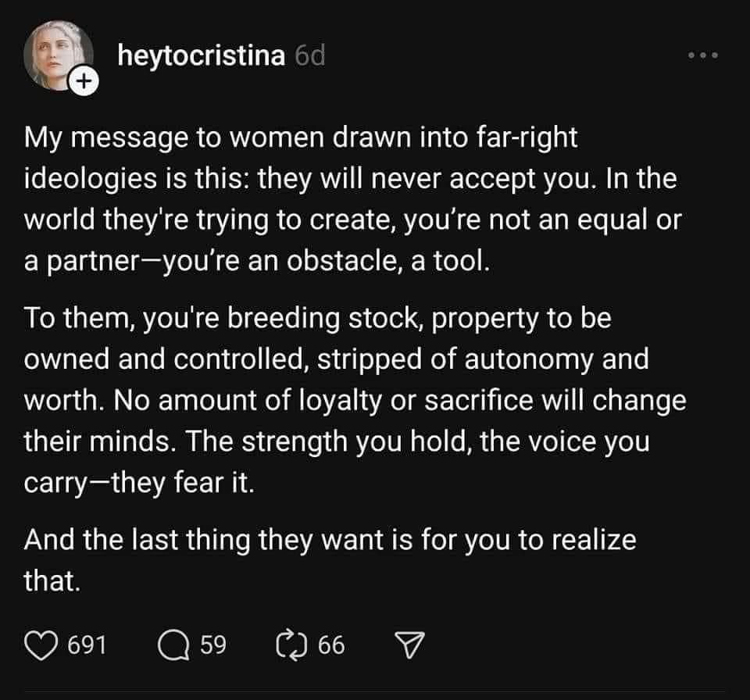View heytocristina's profile picture
Image resolution: width=750 pixels, height=700 pixels.
tap(59, 55)
